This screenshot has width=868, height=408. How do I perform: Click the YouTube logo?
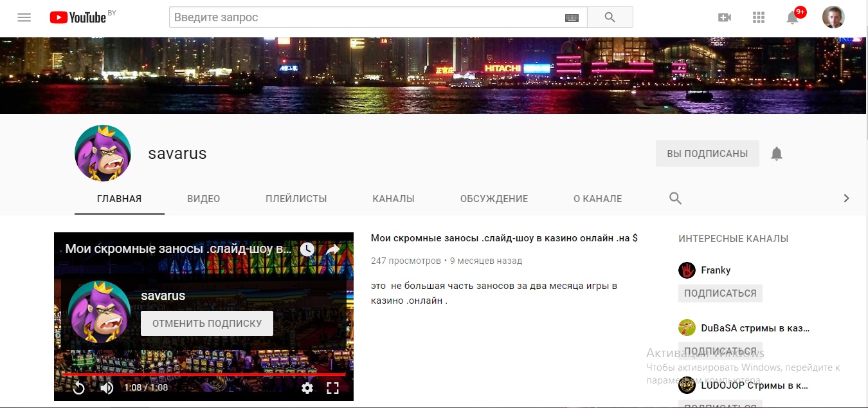point(78,17)
